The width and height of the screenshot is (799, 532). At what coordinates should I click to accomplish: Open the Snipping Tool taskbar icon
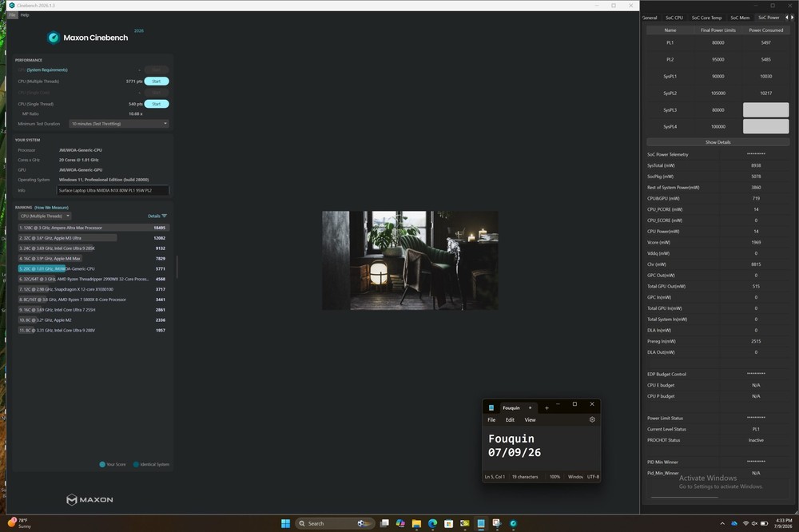pos(497,523)
